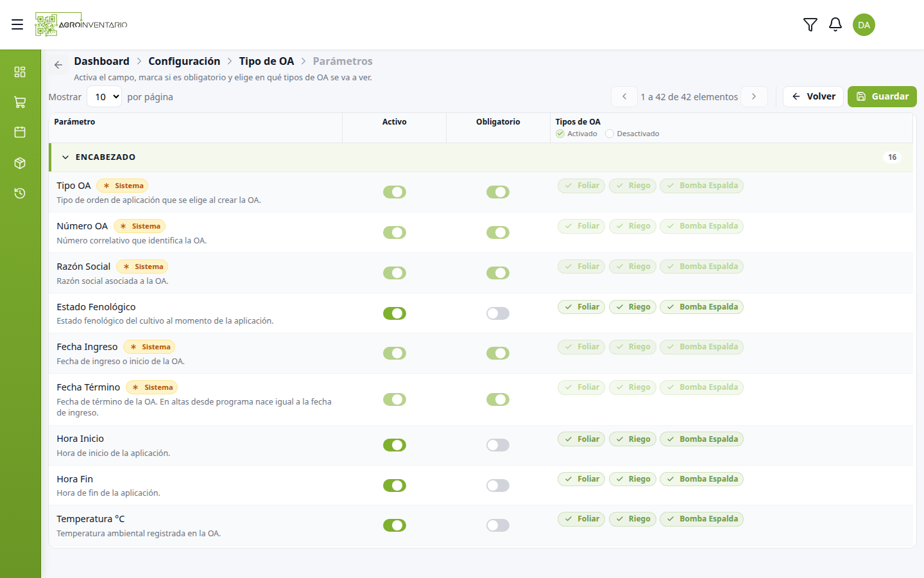Toggle Obligatorio for Hora Inicio
Screen dimensions: 924x578
pyautogui.click(x=498, y=445)
